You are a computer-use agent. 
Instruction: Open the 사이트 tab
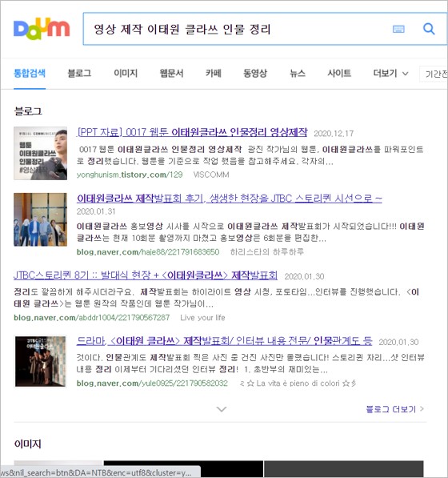(x=339, y=73)
